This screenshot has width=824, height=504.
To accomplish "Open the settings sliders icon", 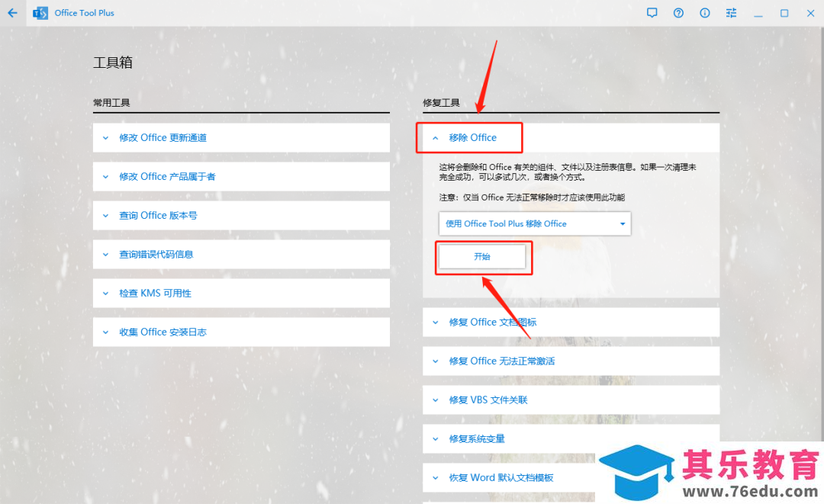I will tap(731, 13).
